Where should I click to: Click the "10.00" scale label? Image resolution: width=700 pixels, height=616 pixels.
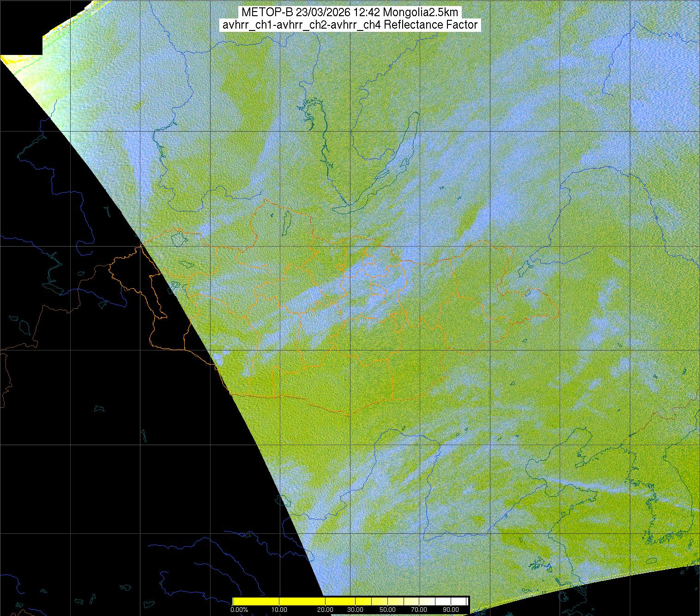pos(280,610)
